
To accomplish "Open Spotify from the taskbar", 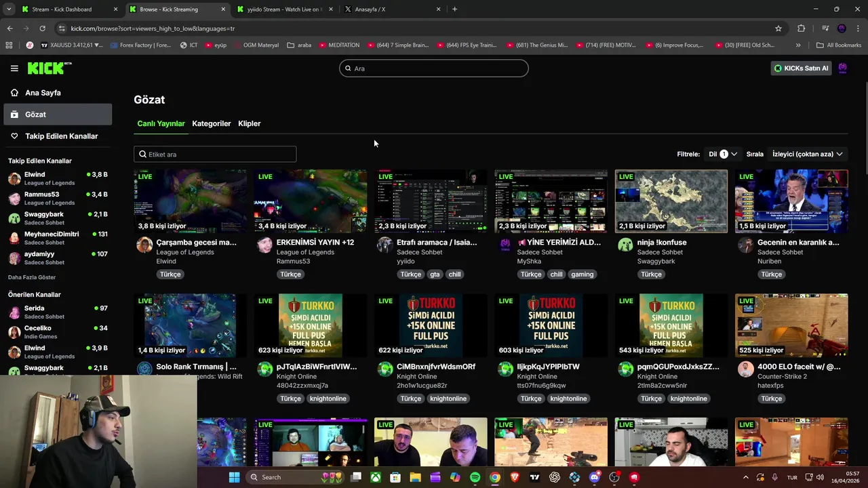I will (x=475, y=477).
